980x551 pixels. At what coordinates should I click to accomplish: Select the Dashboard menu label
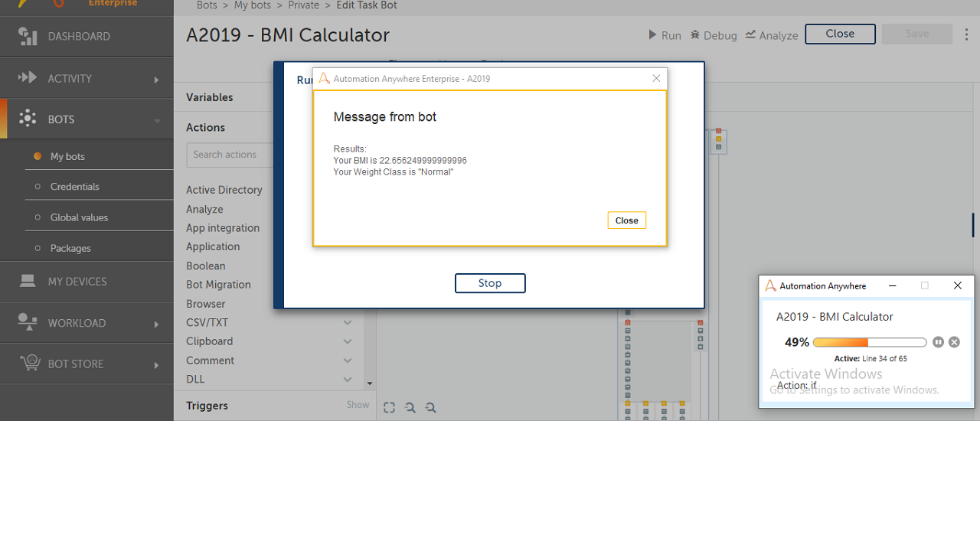tap(79, 37)
